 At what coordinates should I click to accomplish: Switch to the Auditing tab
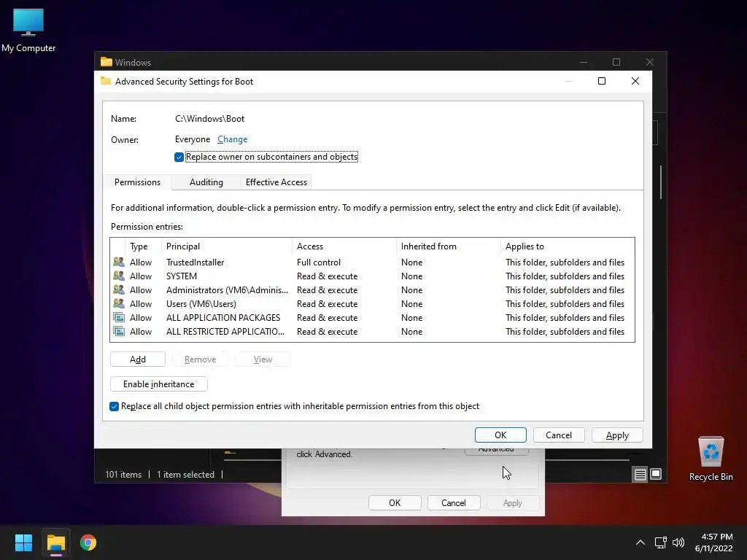coord(206,182)
